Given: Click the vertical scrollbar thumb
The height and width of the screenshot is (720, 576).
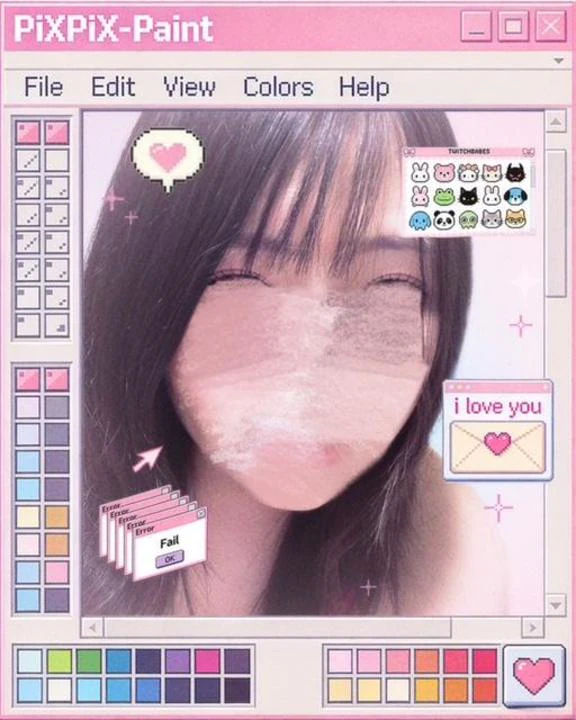Looking at the screenshot, I should click(556, 223).
